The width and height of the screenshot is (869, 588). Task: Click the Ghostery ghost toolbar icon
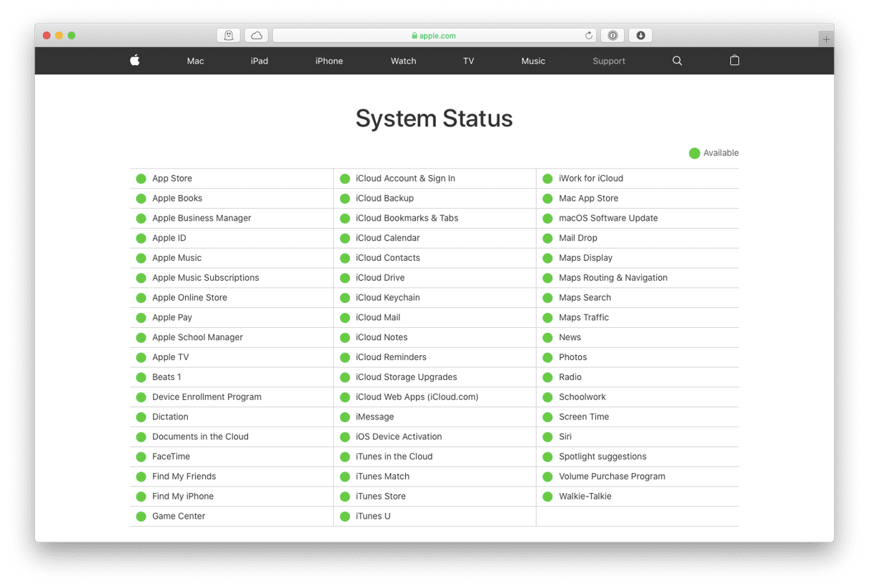click(229, 36)
